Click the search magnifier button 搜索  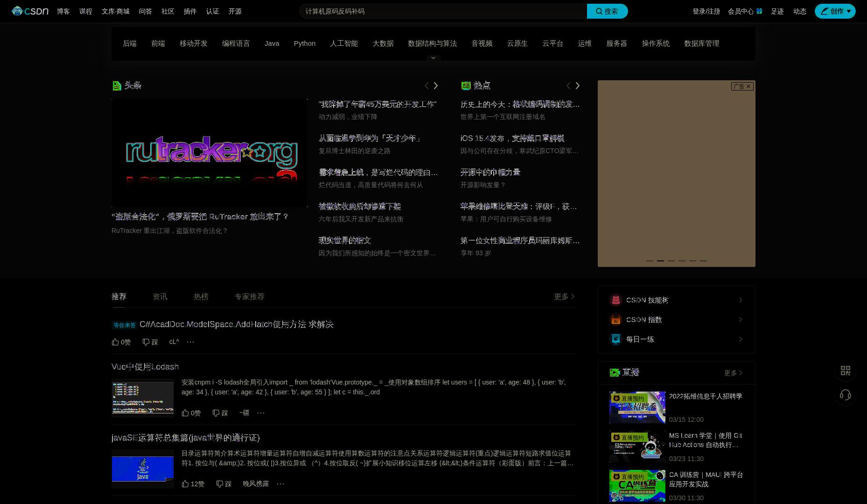[x=607, y=11]
